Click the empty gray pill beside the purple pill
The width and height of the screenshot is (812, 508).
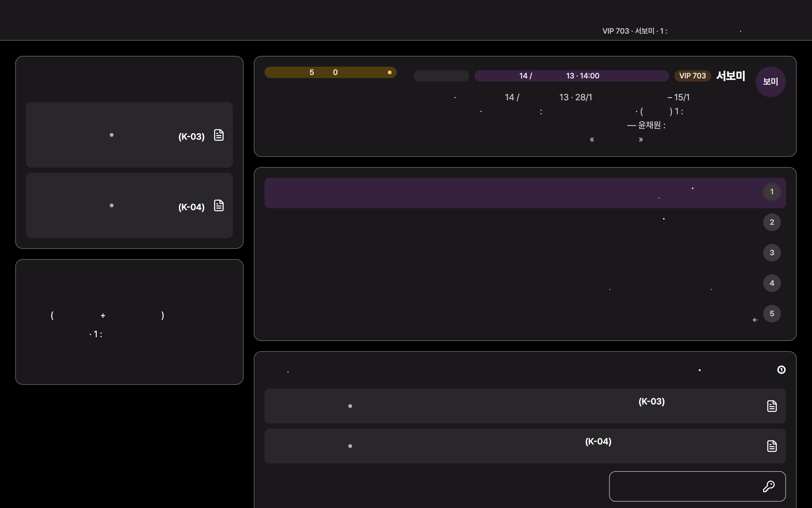click(x=441, y=76)
